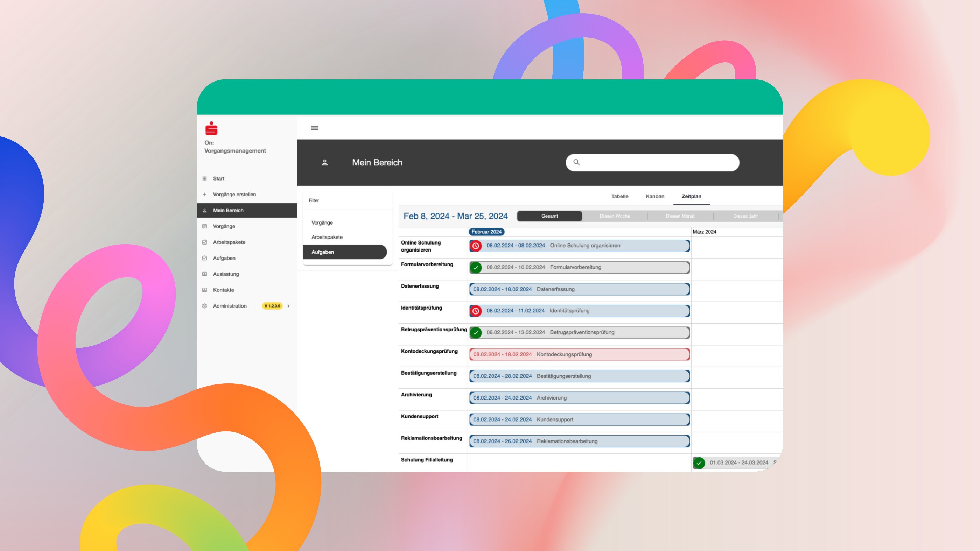Image resolution: width=980 pixels, height=551 pixels.
Task: Expand Administration with the chevron arrow
Action: pyautogui.click(x=288, y=306)
